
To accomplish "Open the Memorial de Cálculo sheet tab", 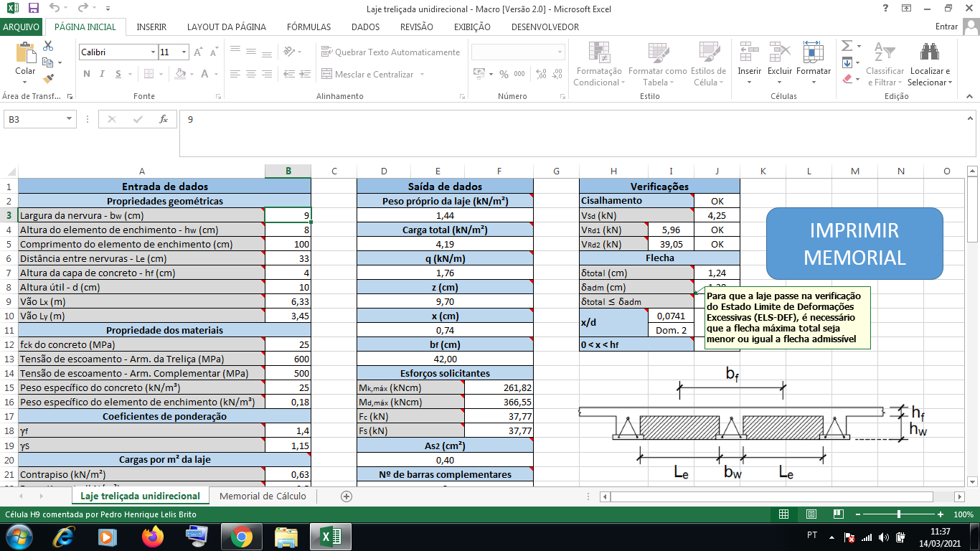I will point(263,496).
